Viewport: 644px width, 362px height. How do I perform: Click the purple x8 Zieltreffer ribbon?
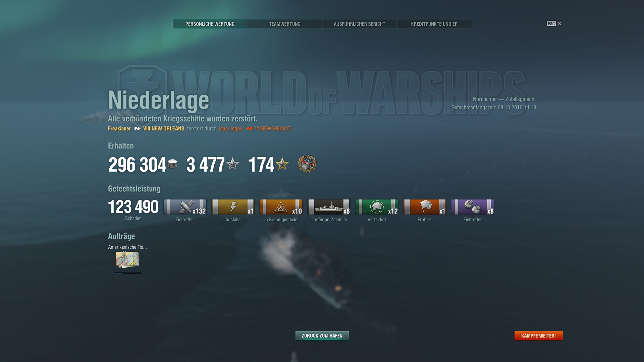(x=473, y=207)
